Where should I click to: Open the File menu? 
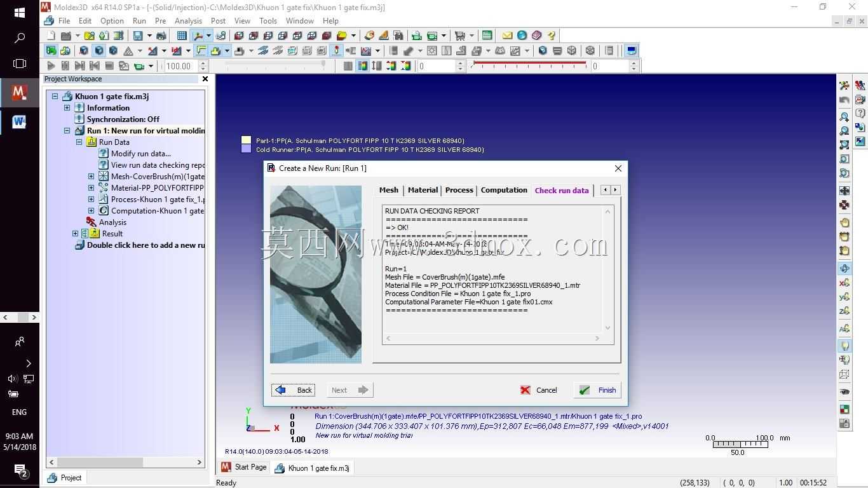(64, 21)
